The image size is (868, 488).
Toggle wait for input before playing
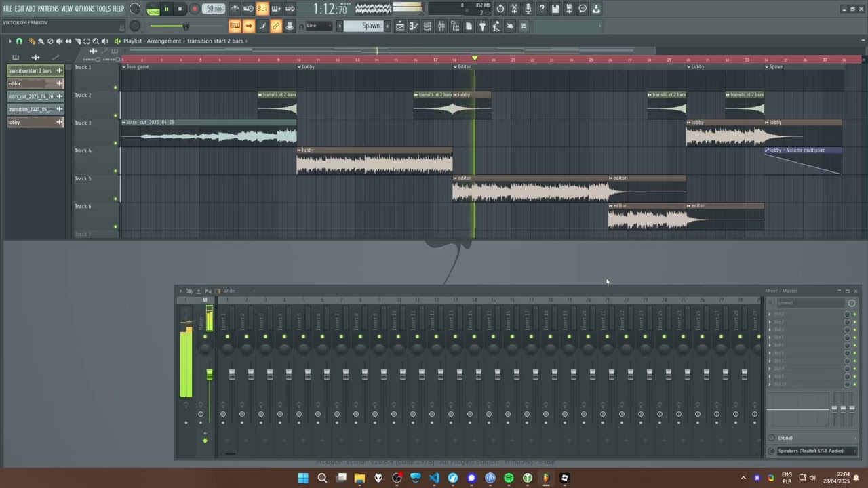248,9
